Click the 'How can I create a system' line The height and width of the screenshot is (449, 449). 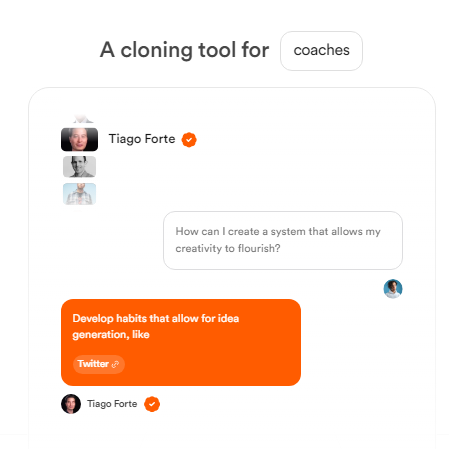coord(278,231)
